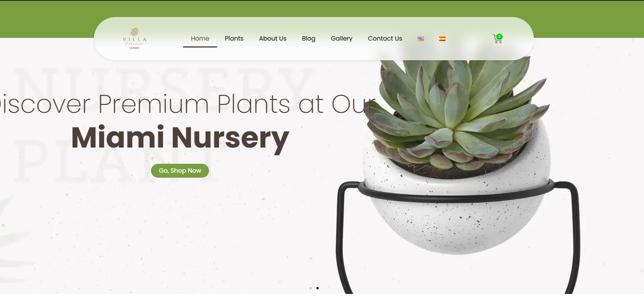Screen dimensions: 644x304
Task: Navigate to the Blog page
Action: 309,39
